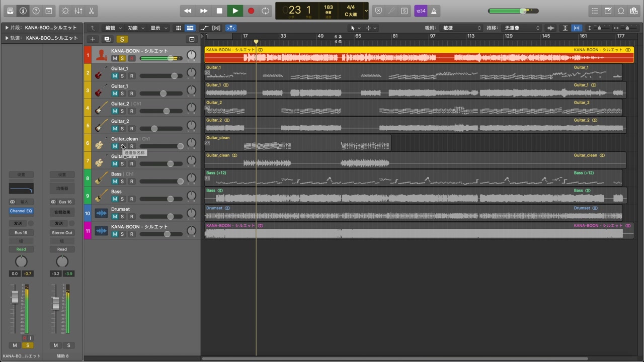Click the waveform zoom icon
The height and width of the screenshot is (362, 644).
tap(551, 28)
